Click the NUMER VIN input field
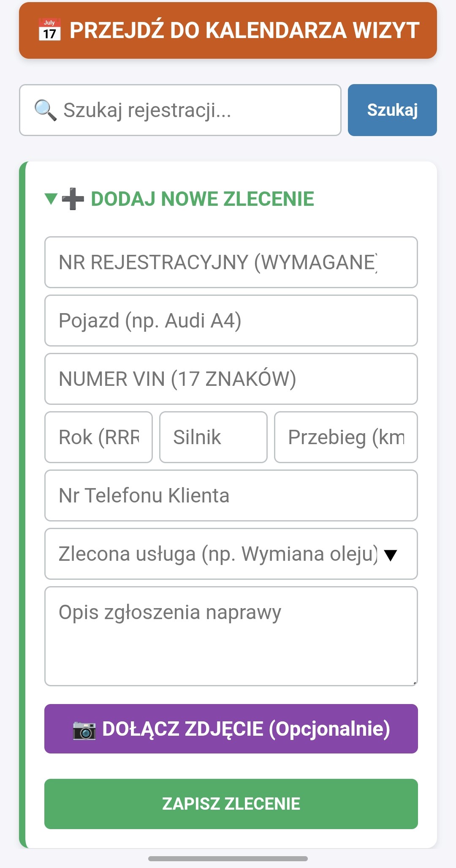Image resolution: width=456 pixels, height=868 pixels. (231, 379)
